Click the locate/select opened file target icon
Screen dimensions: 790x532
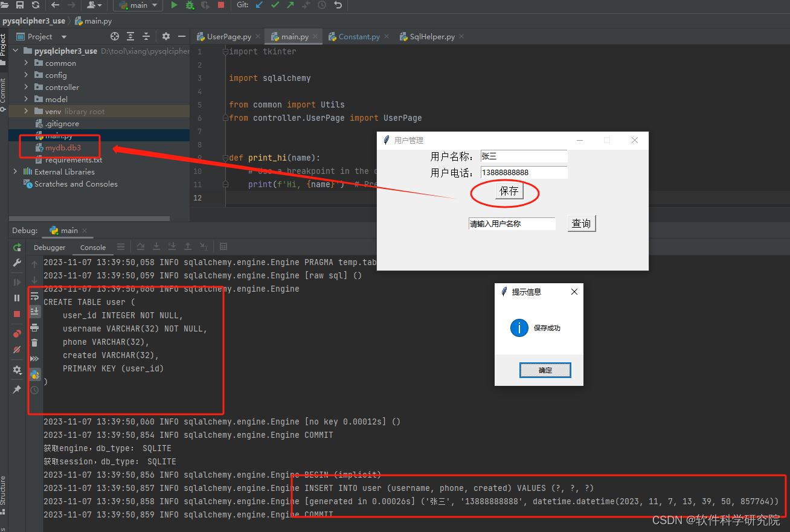pyautogui.click(x=115, y=36)
